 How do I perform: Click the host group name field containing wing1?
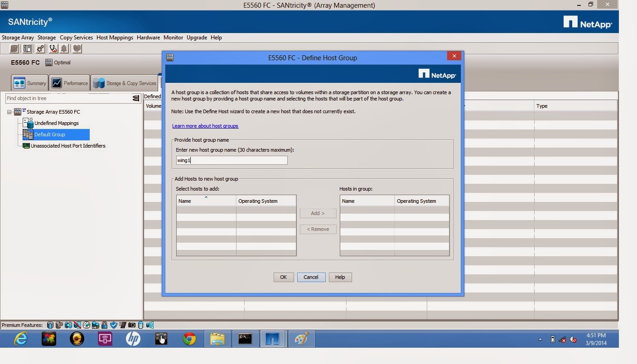click(231, 160)
